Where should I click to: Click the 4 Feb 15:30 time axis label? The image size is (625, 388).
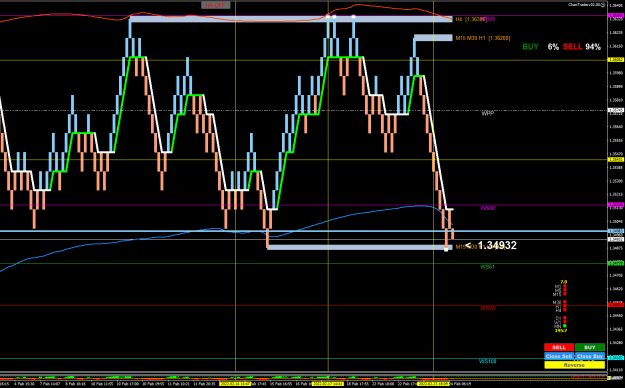(24, 384)
